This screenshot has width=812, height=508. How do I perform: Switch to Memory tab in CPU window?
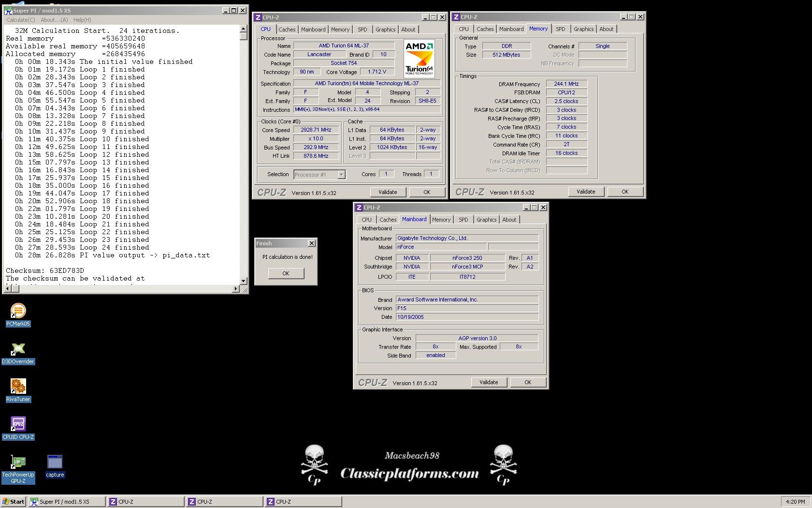[x=340, y=30]
